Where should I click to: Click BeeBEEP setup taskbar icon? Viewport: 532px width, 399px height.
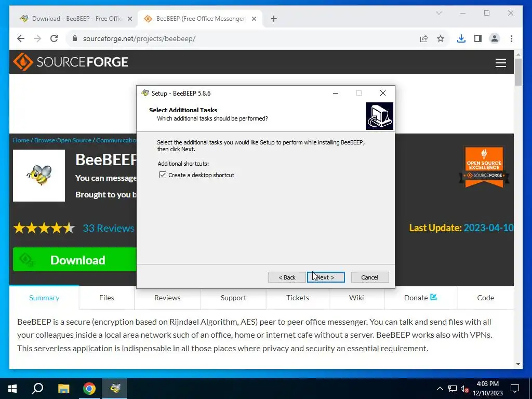115,389
